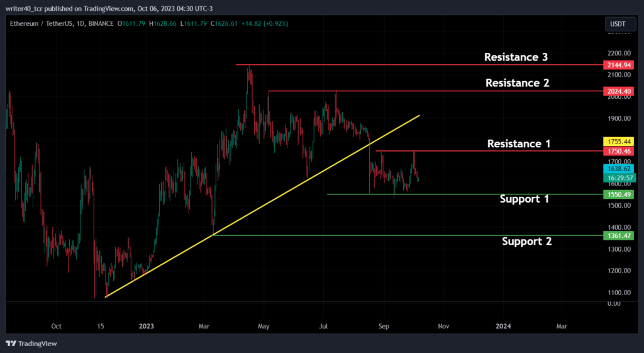Click the 2024 time axis label

pos(503,327)
